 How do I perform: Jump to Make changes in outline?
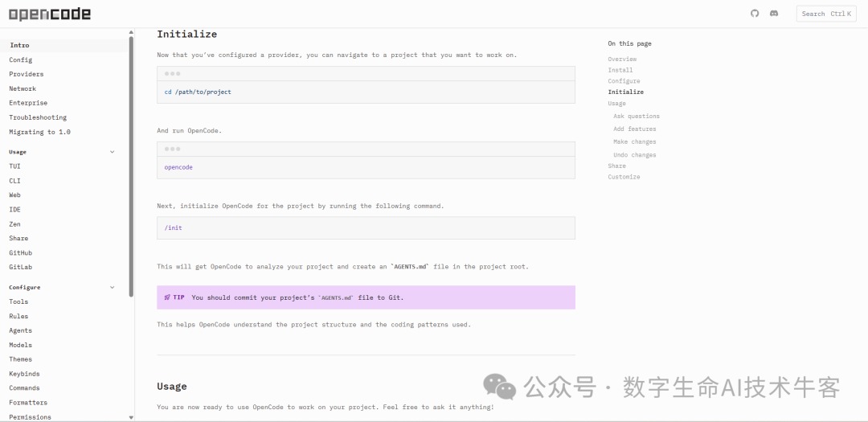pos(634,142)
